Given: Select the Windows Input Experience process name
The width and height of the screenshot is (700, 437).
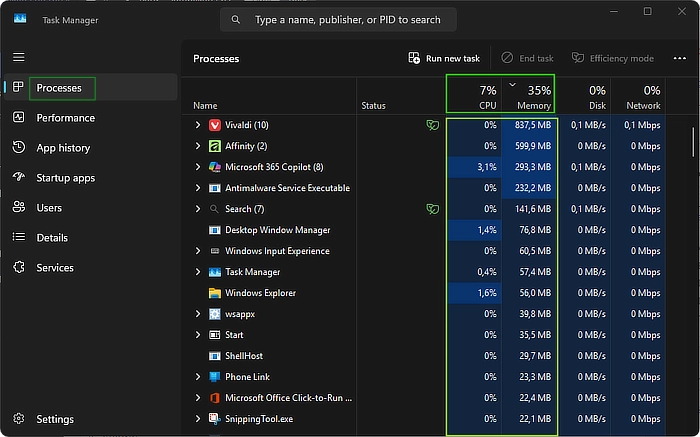Looking at the screenshot, I should 277,251.
